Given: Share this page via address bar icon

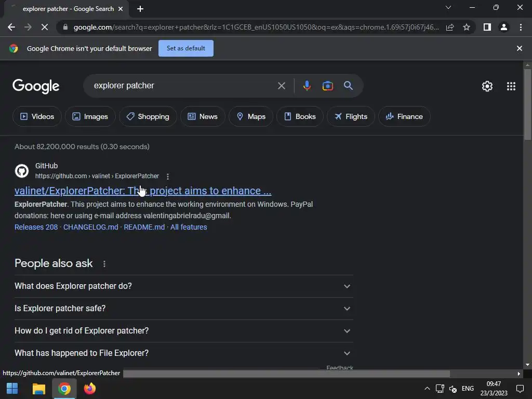Looking at the screenshot, I should point(450,27).
